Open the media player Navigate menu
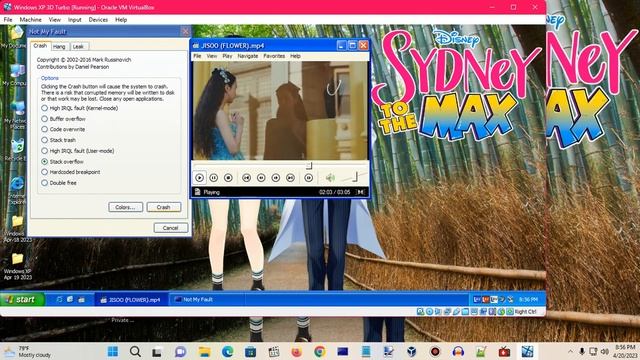Viewport: 640px width, 360px height. (x=248, y=56)
